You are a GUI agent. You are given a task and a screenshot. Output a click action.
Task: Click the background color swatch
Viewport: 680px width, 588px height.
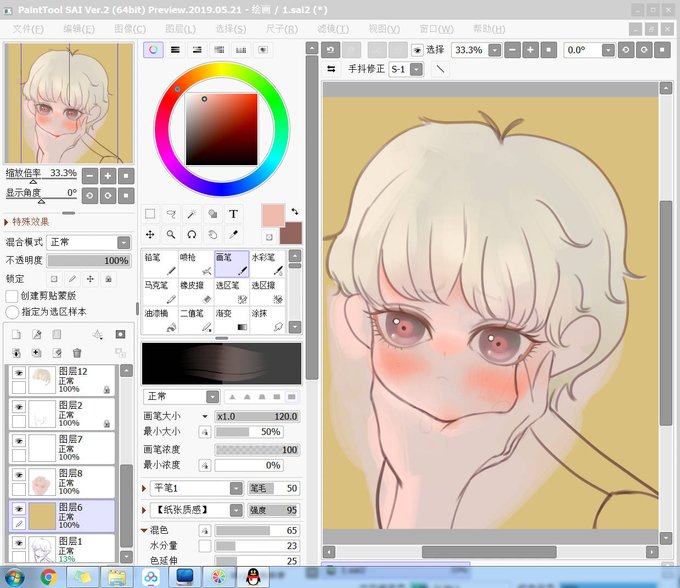point(291,234)
